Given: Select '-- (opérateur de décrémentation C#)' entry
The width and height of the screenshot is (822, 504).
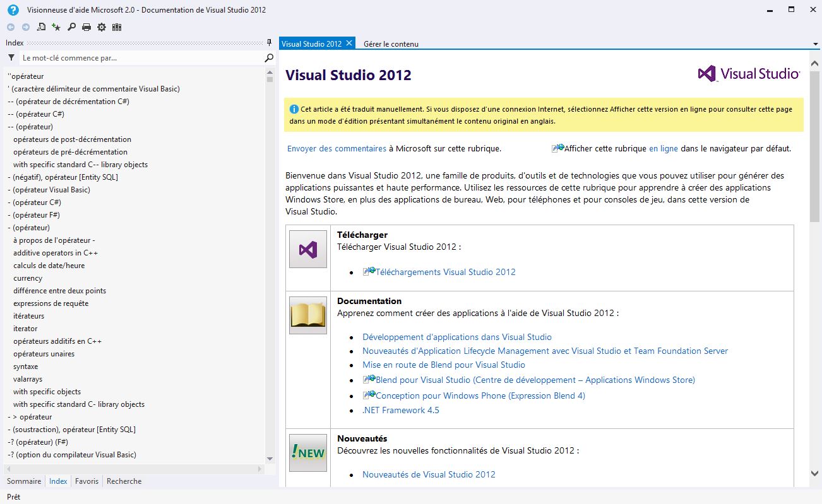Looking at the screenshot, I should click(68, 102).
